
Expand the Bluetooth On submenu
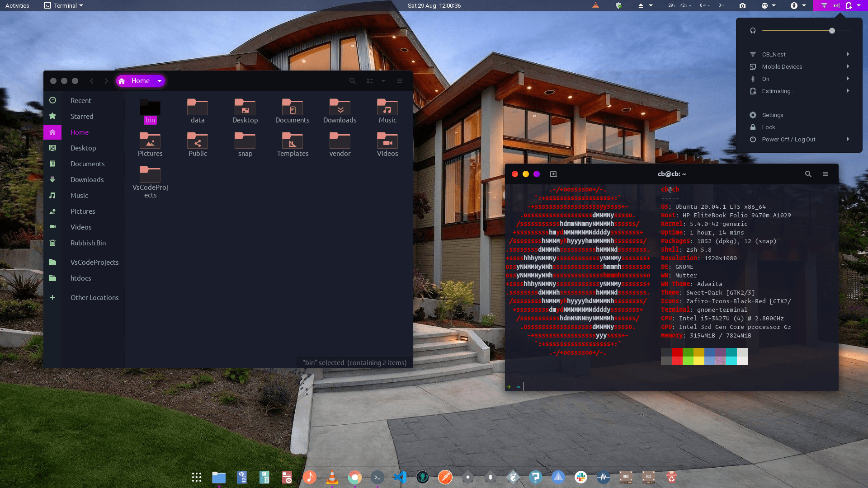[848, 79]
